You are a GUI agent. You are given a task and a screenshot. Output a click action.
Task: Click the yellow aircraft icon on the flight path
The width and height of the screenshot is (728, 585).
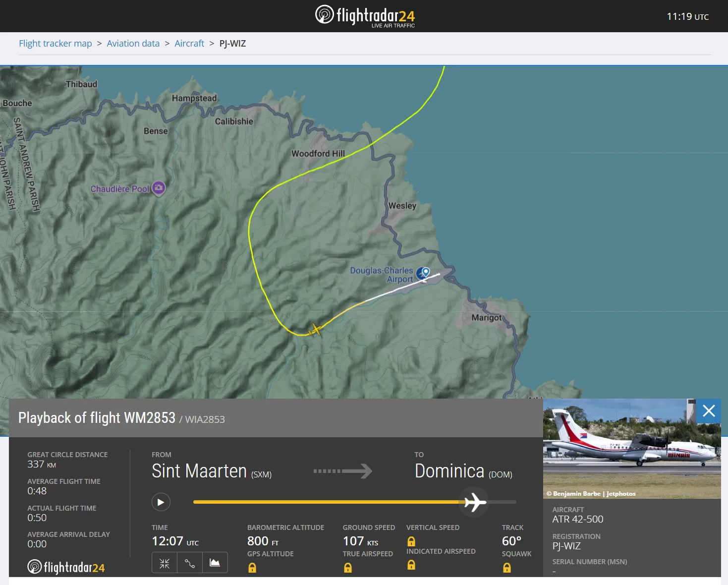coord(314,330)
